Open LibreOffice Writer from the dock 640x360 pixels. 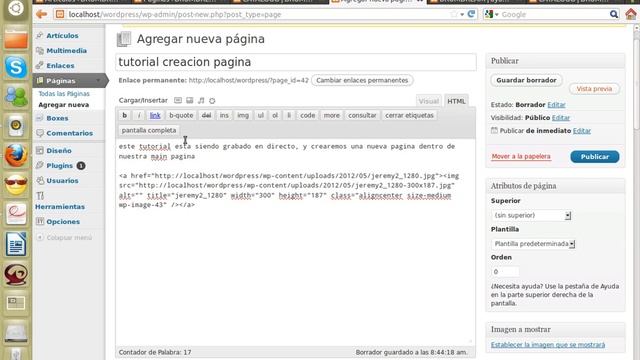(x=16, y=244)
